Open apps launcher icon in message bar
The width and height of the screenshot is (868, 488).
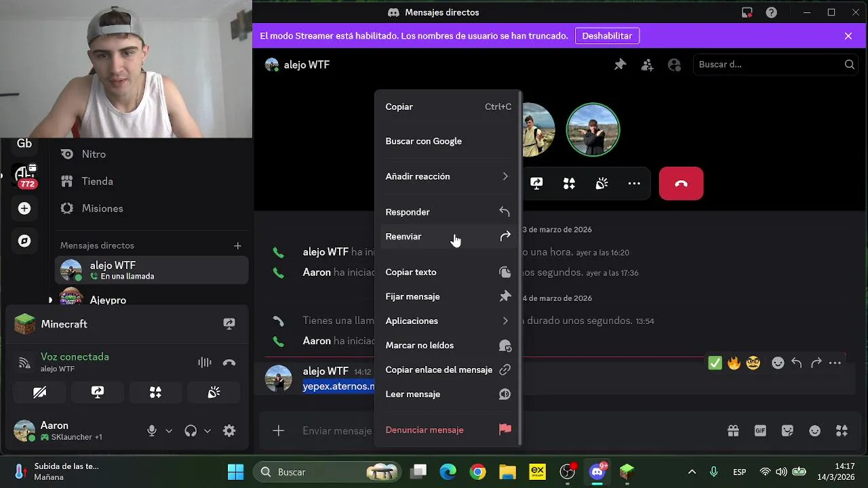842,430
